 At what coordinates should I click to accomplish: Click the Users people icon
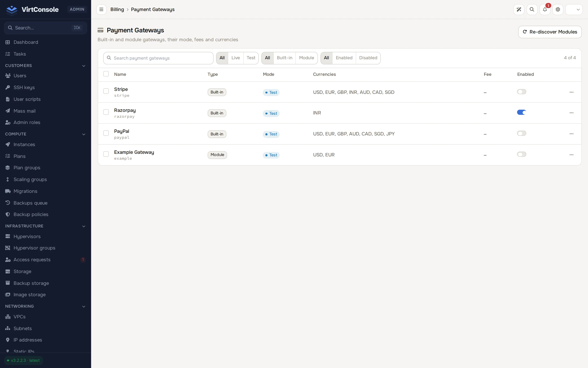[8, 76]
